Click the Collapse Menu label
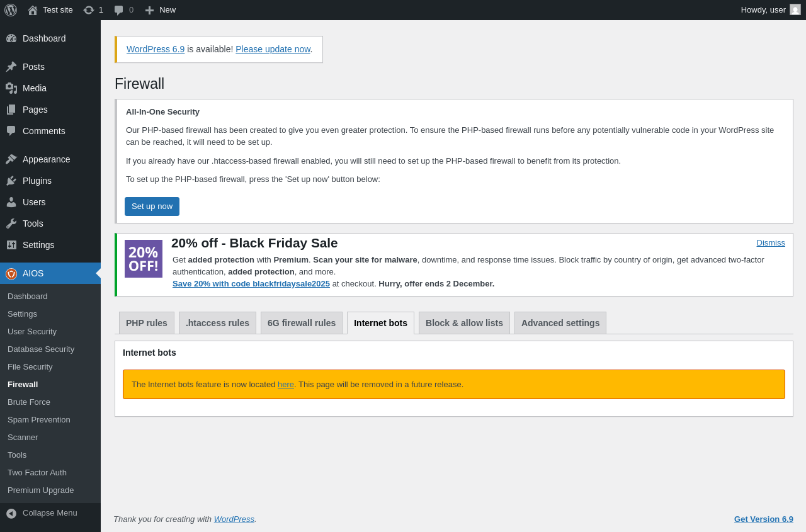The height and width of the screenshot is (532, 806). pos(50,513)
